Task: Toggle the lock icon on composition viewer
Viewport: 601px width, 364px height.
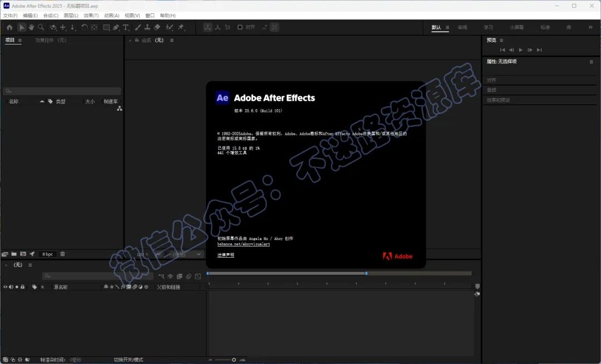Action: pos(136,40)
